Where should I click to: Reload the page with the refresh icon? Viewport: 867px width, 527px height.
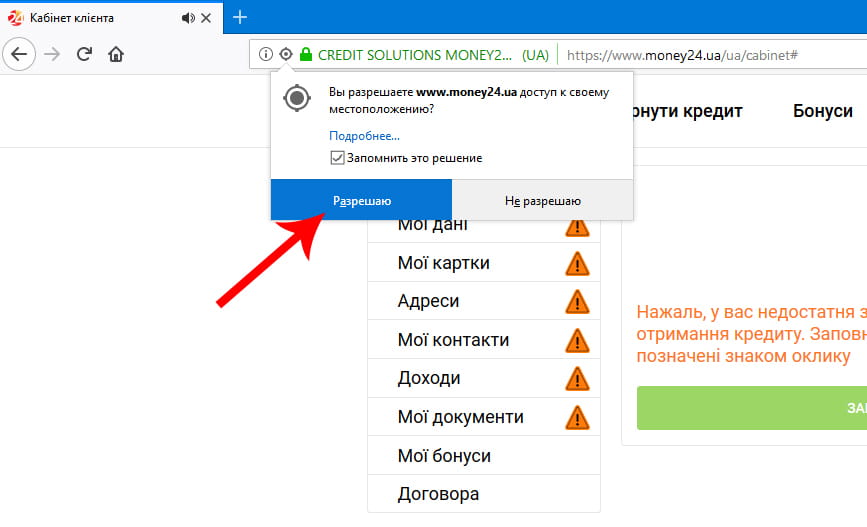click(x=84, y=54)
